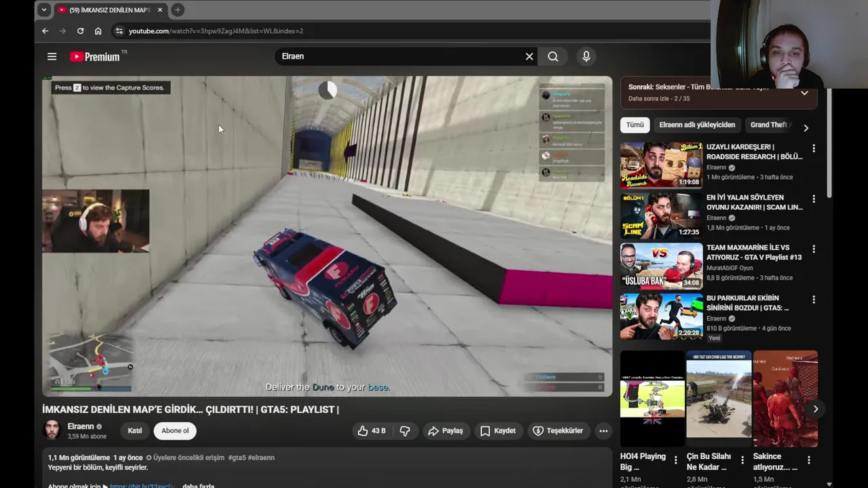Click #gta5 hashtag link
This screenshot has height=488, width=868.
click(237, 458)
